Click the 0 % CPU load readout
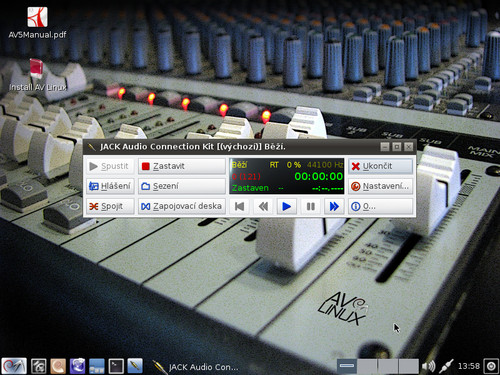Viewport: 500px width, 375px height. click(x=294, y=165)
